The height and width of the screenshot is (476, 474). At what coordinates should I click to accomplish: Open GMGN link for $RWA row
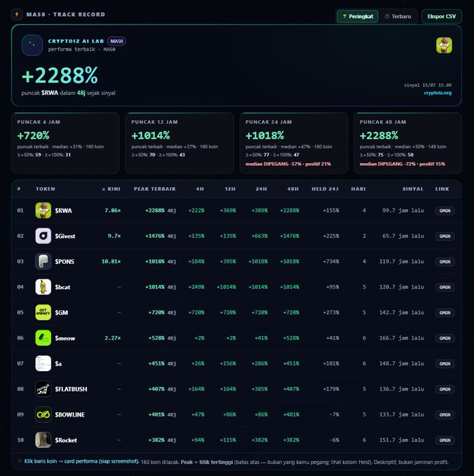(445, 211)
